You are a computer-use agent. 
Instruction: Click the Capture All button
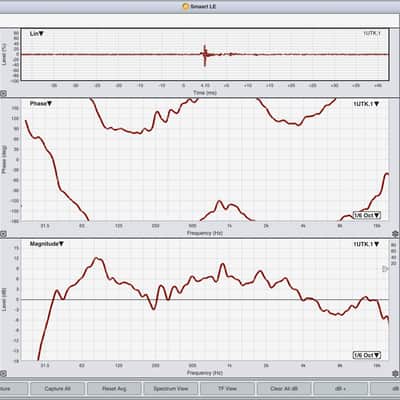point(57,389)
